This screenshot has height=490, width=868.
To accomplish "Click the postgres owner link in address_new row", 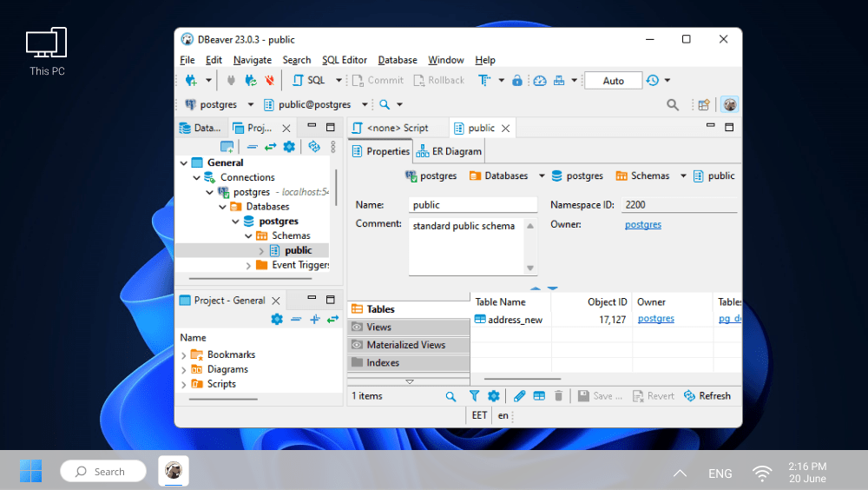I will coord(656,318).
